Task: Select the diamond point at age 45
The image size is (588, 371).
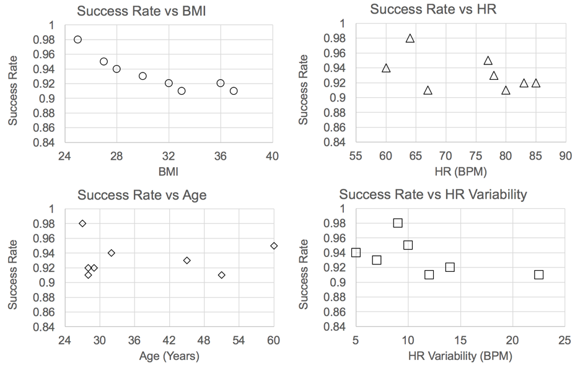Action: (186, 261)
